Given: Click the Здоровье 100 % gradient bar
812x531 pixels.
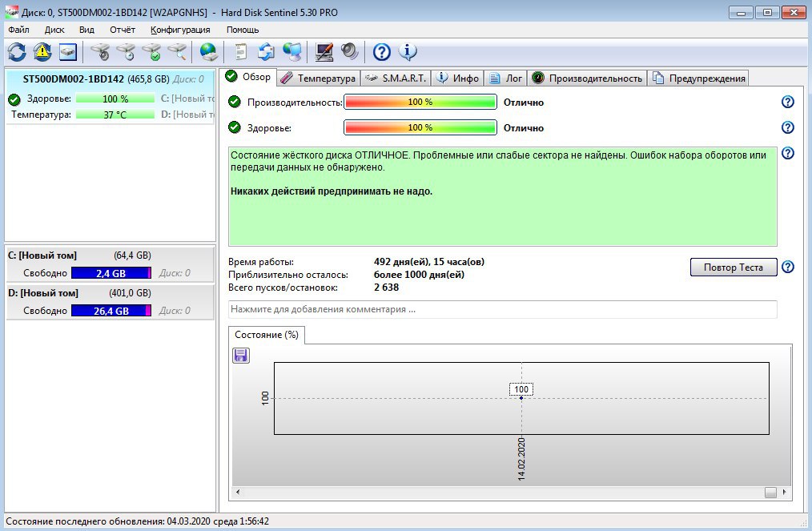Looking at the screenshot, I should pos(420,127).
